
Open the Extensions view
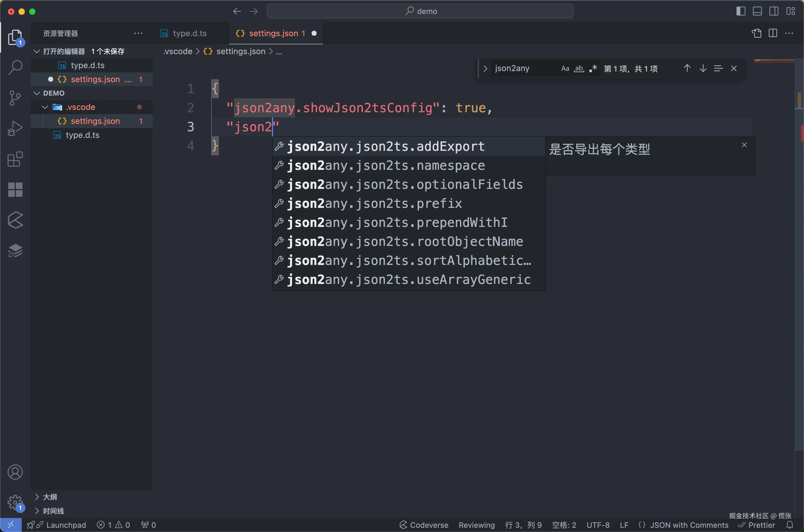point(15,159)
